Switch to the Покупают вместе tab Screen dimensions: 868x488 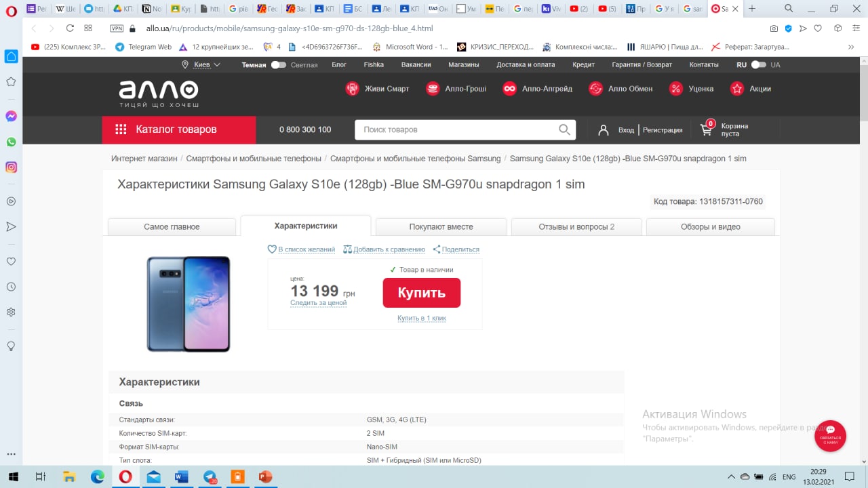[x=441, y=227]
